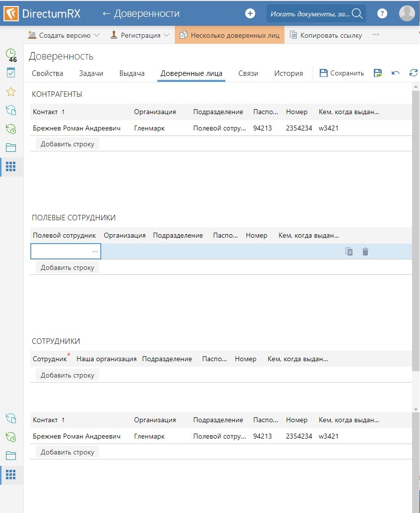Click the КОНТРАГЕНТЫ section heading
The image size is (420, 513).
click(57, 94)
